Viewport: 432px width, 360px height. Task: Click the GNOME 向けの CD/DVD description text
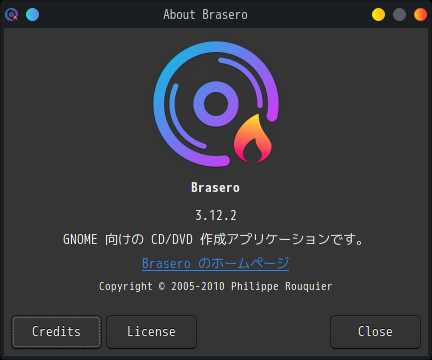pos(213,239)
